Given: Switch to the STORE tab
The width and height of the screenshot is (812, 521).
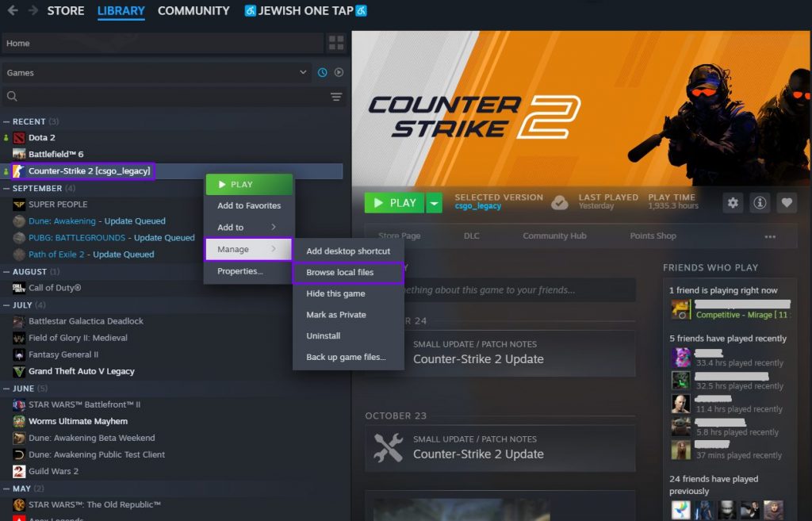Looking at the screenshot, I should point(66,11).
